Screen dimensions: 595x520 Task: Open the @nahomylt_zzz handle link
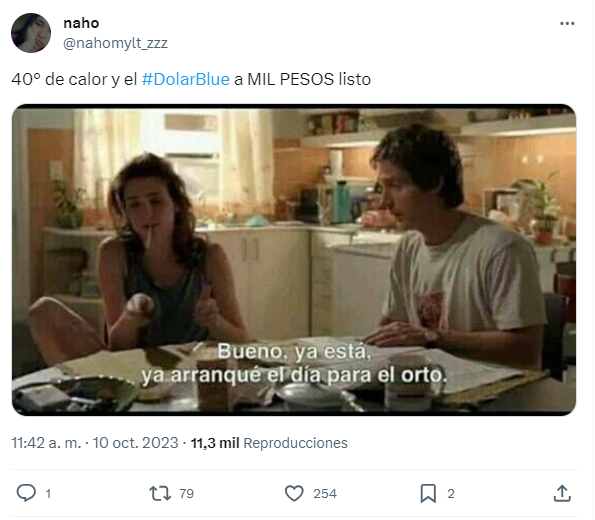click(x=115, y=43)
